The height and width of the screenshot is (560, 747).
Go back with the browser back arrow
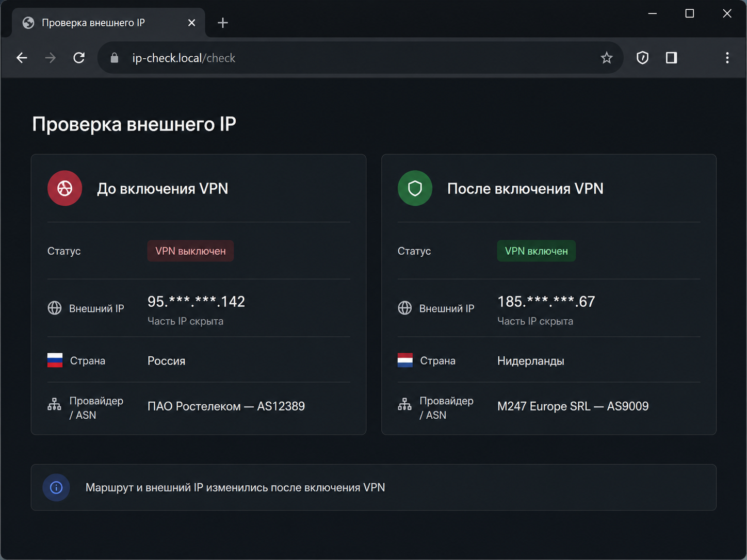coord(22,58)
